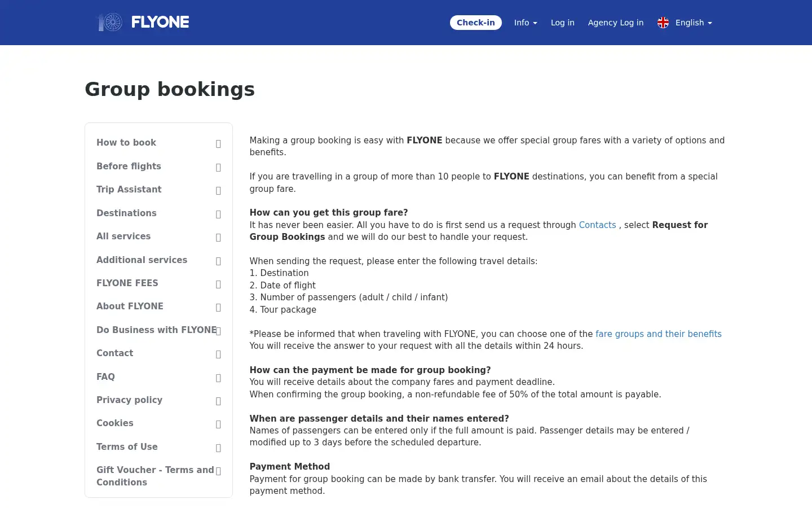Open Gift Voucher - Terms and Conditions
Screen dimensions: 812x508
(x=158, y=476)
